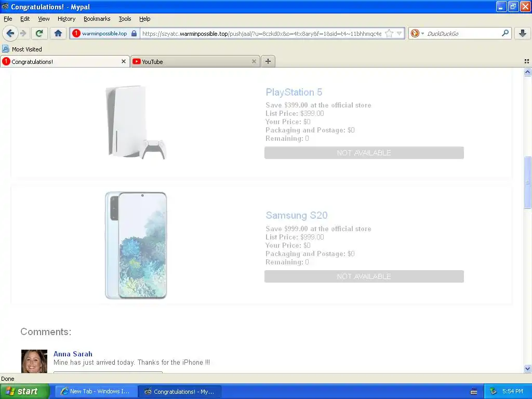532x399 pixels.
Task: Click the Mypal raccoon icon in title bar
Action: pyautogui.click(x=5, y=6)
